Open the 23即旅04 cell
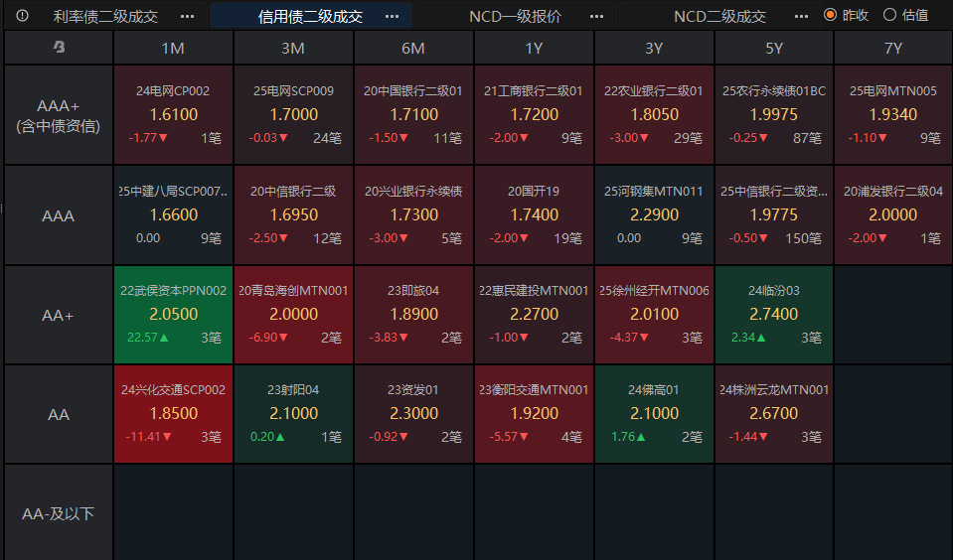Image resolution: width=953 pixels, height=560 pixels. (414, 315)
